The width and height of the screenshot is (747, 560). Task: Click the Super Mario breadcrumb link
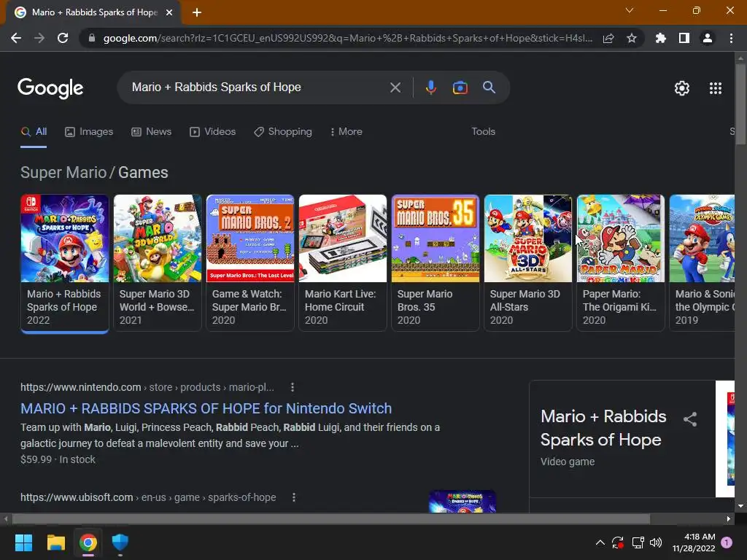63,172
